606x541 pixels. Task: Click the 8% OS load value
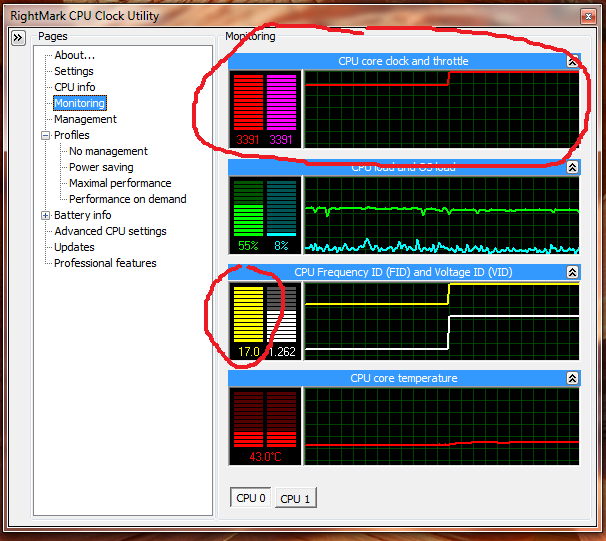(x=281, y=246)
